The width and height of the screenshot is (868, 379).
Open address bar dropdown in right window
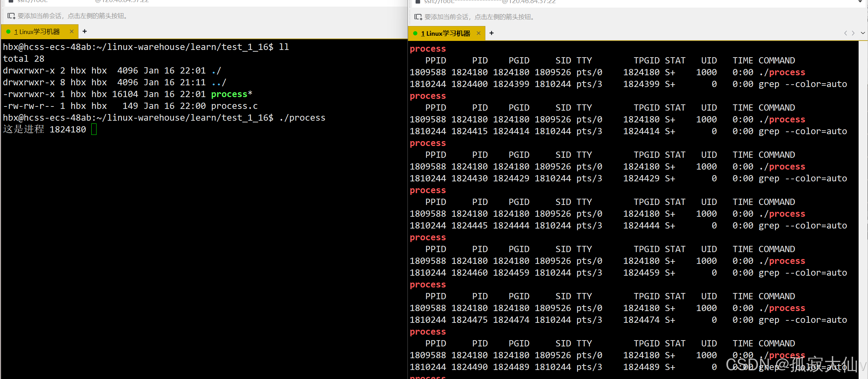tap(860, 2)
